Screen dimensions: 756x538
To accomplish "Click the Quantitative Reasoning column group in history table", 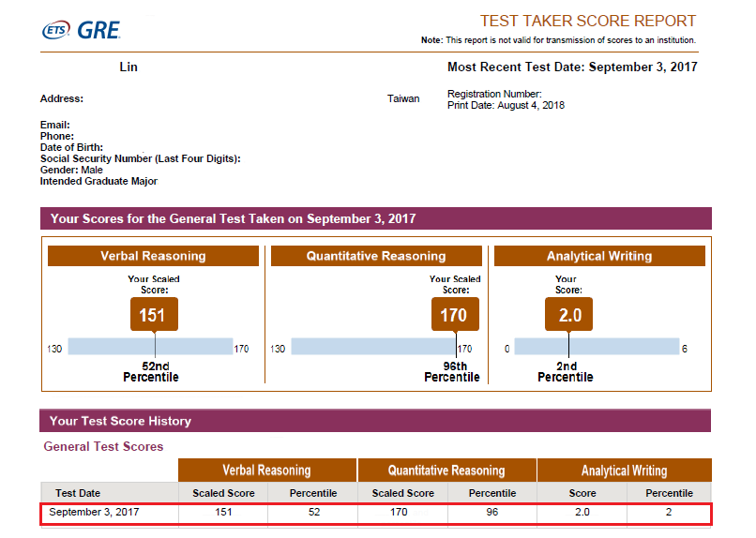I will 447,471.
